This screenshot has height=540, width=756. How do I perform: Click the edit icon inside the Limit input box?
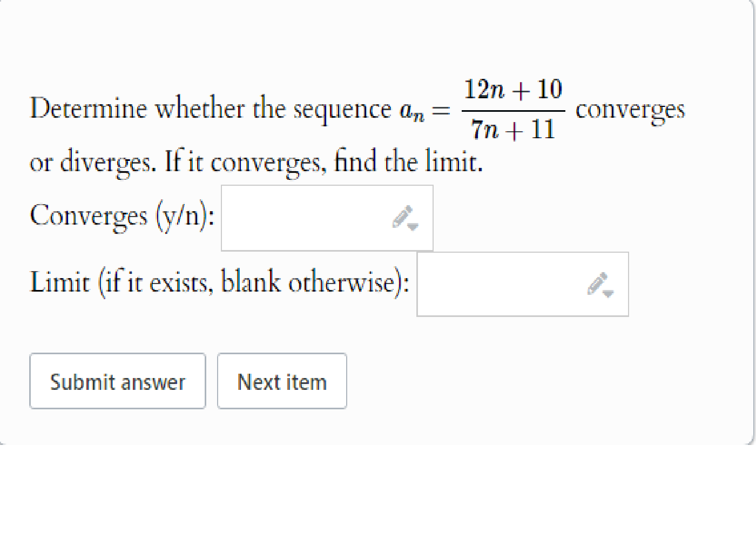point(597,282)
